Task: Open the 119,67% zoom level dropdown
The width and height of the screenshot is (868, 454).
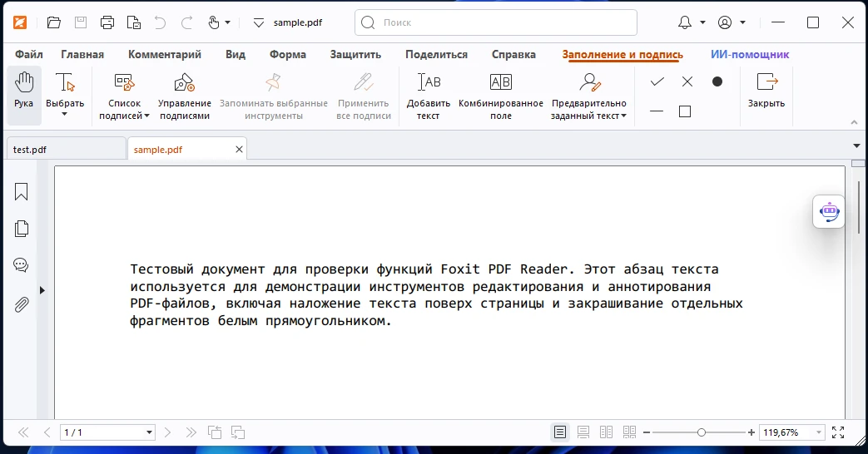Action: click(819, 432)
